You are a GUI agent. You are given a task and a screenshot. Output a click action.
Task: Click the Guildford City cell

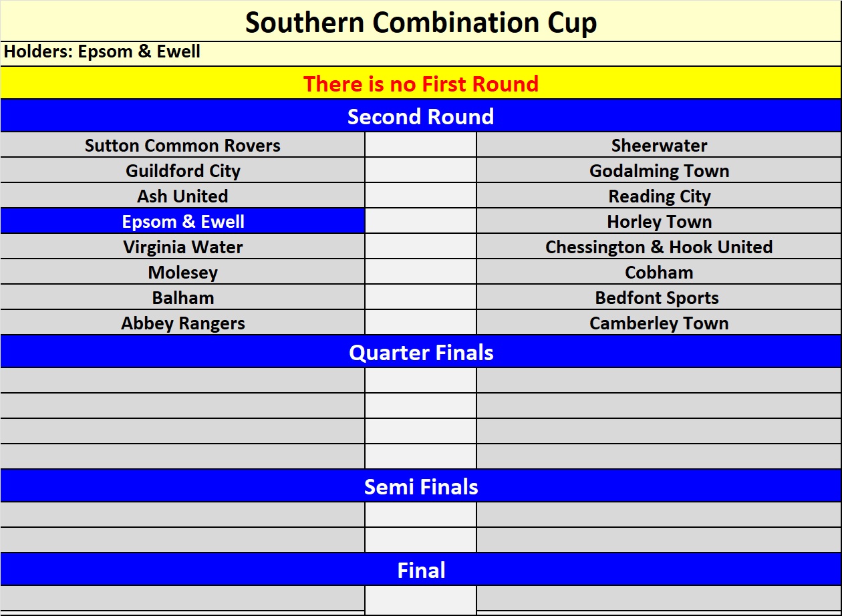click(x=182, y=171)
